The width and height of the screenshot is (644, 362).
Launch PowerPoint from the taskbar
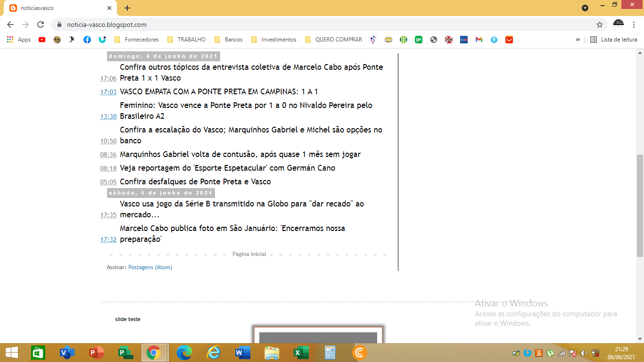96,353
